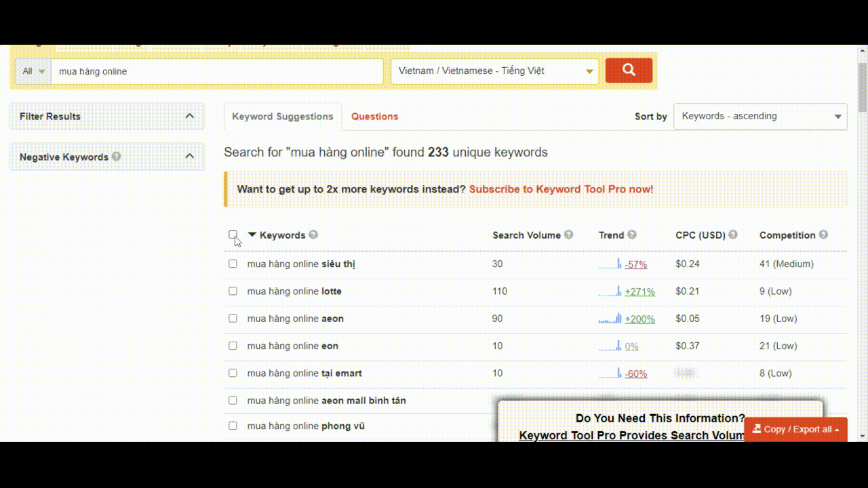The width and height of the screenshot is (868, 488).
Task: Select the Keyword Suggestions tab
Action: [x=283, y=117]
